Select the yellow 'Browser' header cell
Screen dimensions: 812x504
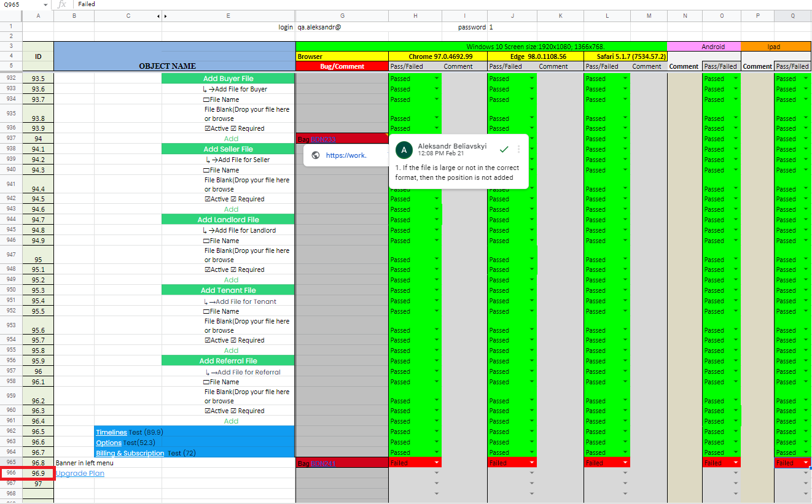342,56
